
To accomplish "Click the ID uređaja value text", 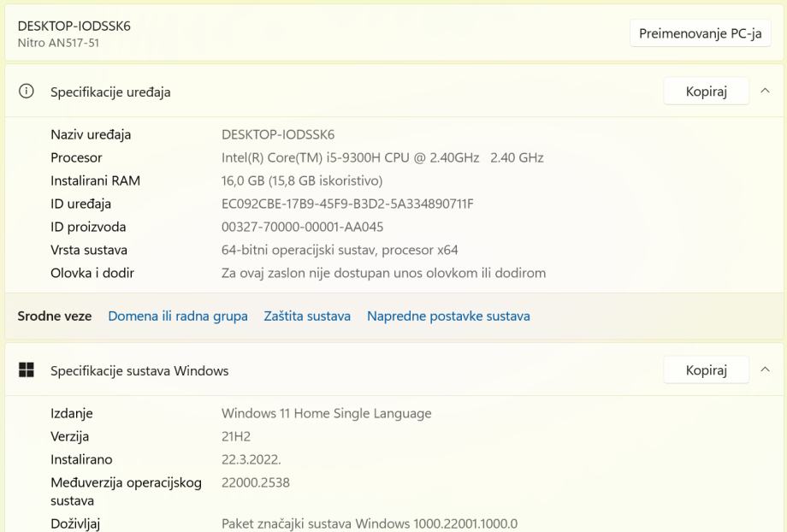I will pos(347,204).
